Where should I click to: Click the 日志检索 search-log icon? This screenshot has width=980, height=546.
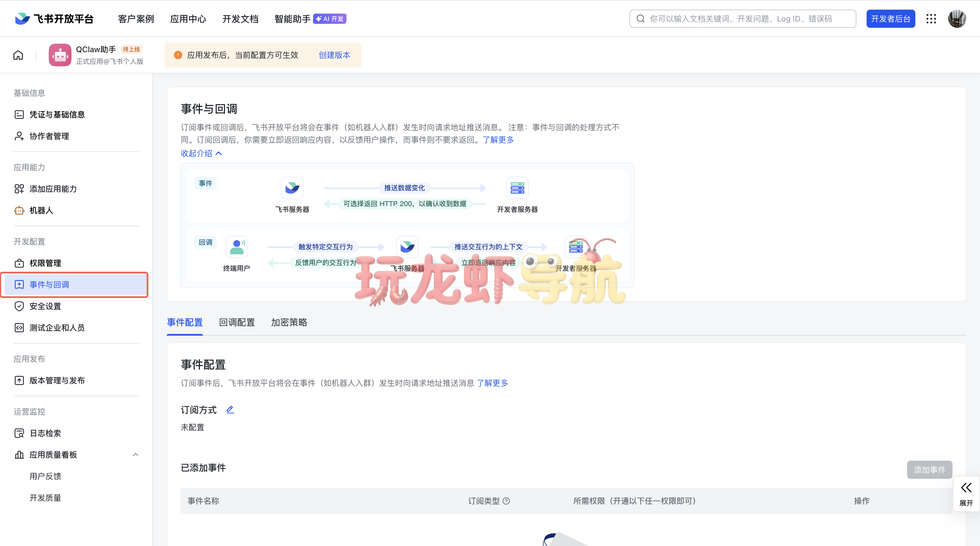[19, 433]
